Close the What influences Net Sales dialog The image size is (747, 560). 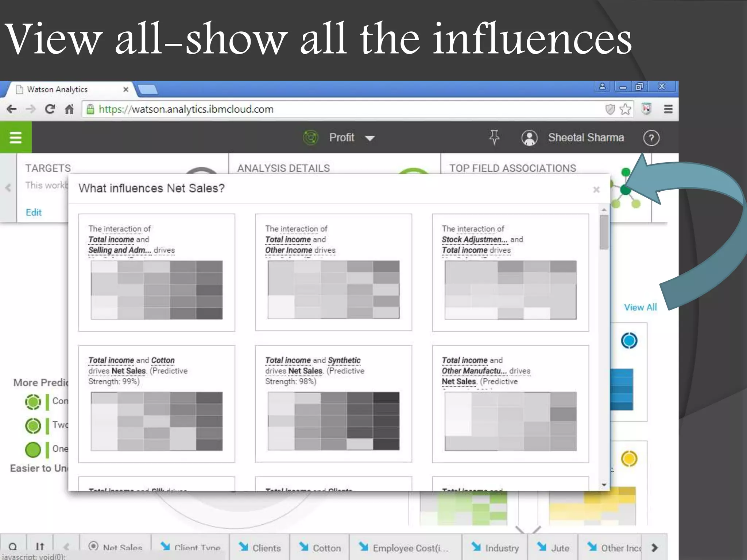596,190
